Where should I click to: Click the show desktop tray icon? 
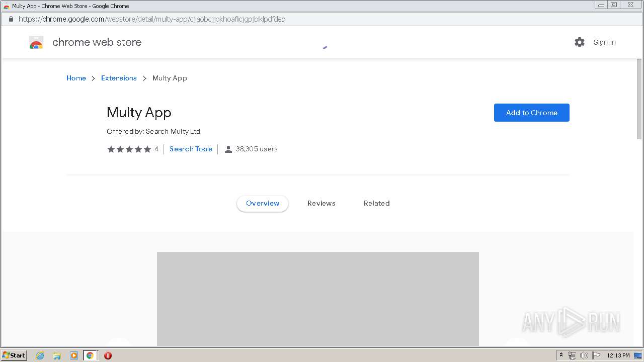pos(638,355)
